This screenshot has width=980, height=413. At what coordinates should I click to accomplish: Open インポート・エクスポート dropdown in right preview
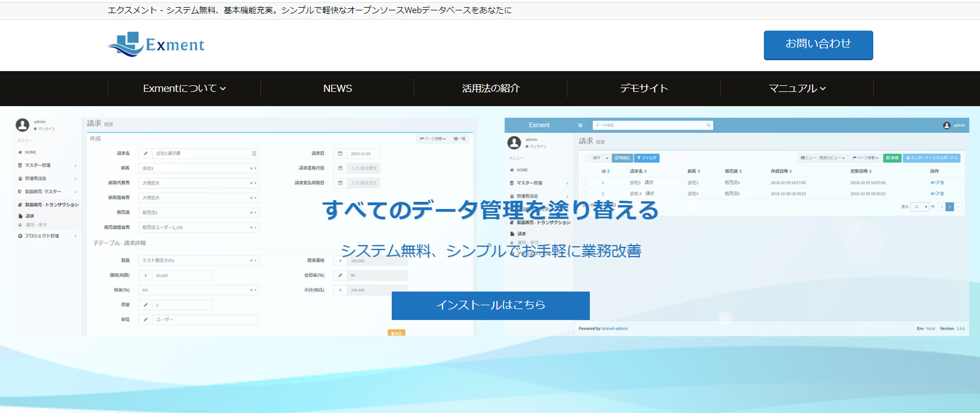click(932, 158)
